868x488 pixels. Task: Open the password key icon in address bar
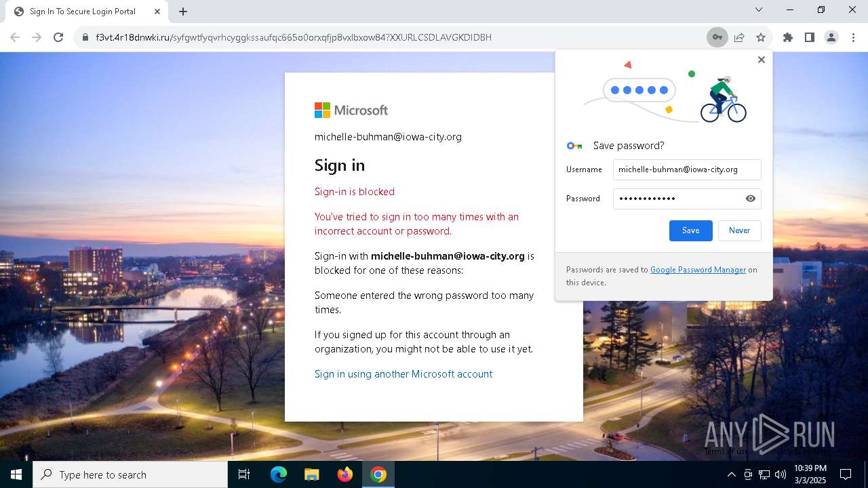click(x=717, y=37)
